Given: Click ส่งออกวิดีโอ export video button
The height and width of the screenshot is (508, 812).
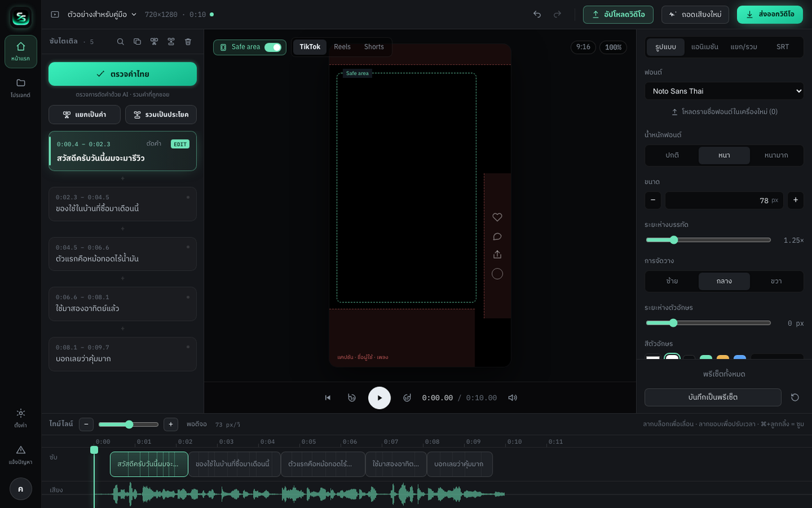Looking at the screenshot, I should pos(769,14).
